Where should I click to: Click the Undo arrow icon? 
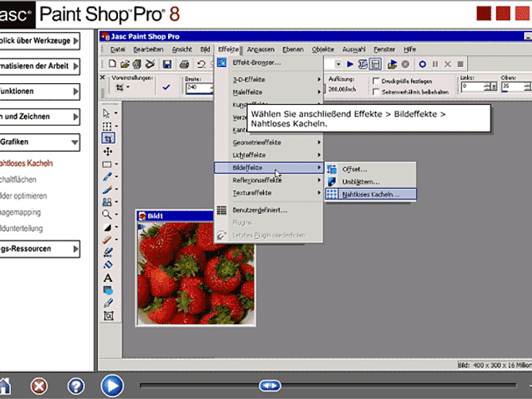201,64
